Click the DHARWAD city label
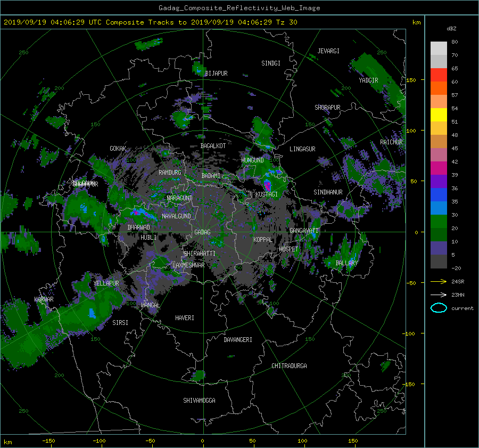Viewport: 479px width, 448px height. click(x=139, y=227)
